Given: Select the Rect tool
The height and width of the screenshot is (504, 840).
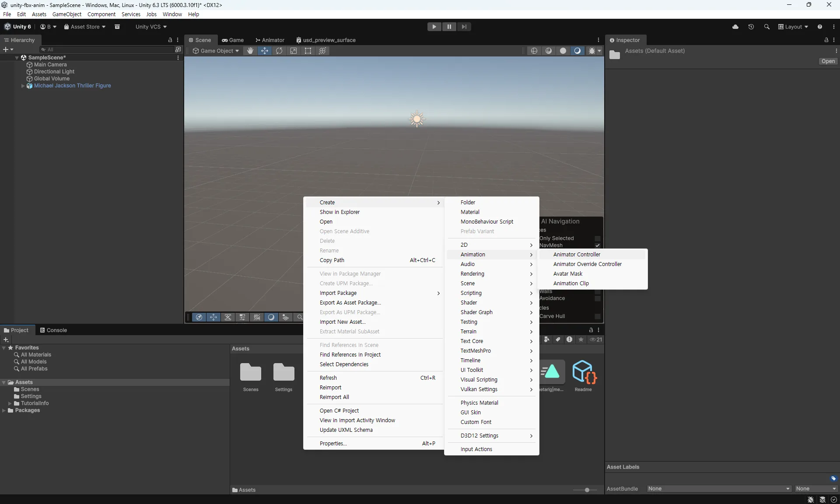Looking at the screenshot, I should [308, 51].
